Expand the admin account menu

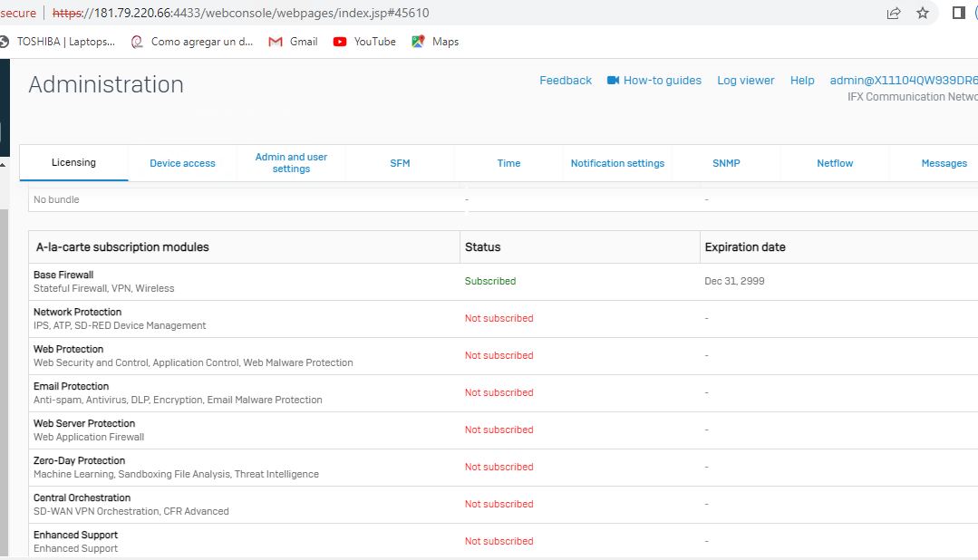903,81
